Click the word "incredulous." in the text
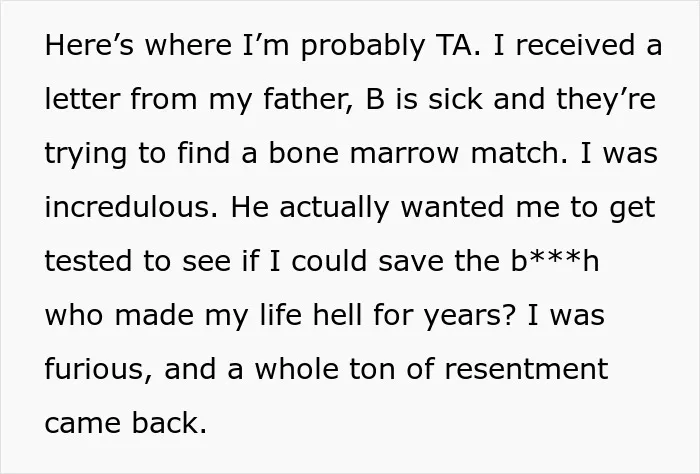Viewport: 700px width, 474px height. point(132,207)
